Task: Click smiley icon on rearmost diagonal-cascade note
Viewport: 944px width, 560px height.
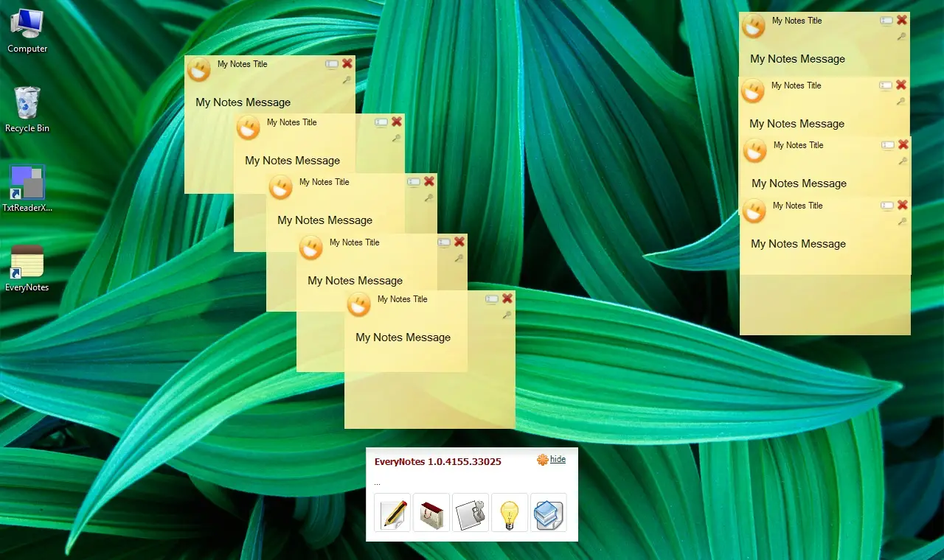Action: coord(199,69)
